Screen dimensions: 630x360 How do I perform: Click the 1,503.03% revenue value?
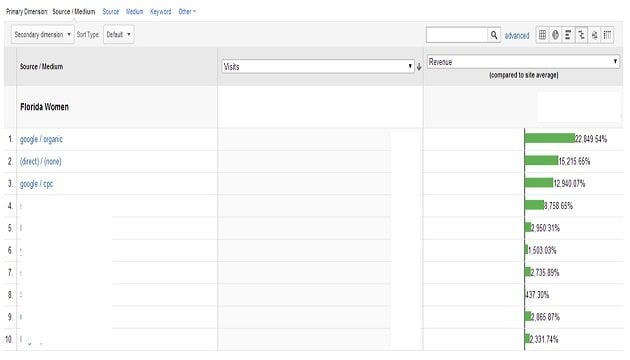[x=542, y=250]
